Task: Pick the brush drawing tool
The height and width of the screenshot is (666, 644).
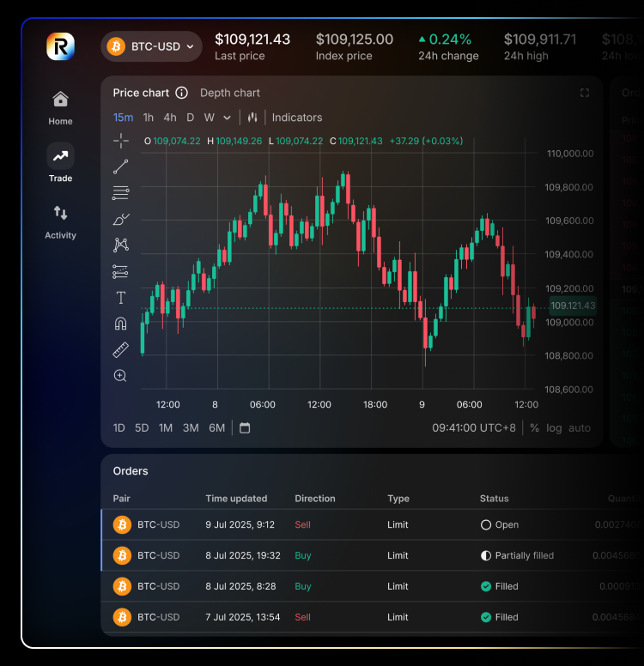Action: pos(121,220)
